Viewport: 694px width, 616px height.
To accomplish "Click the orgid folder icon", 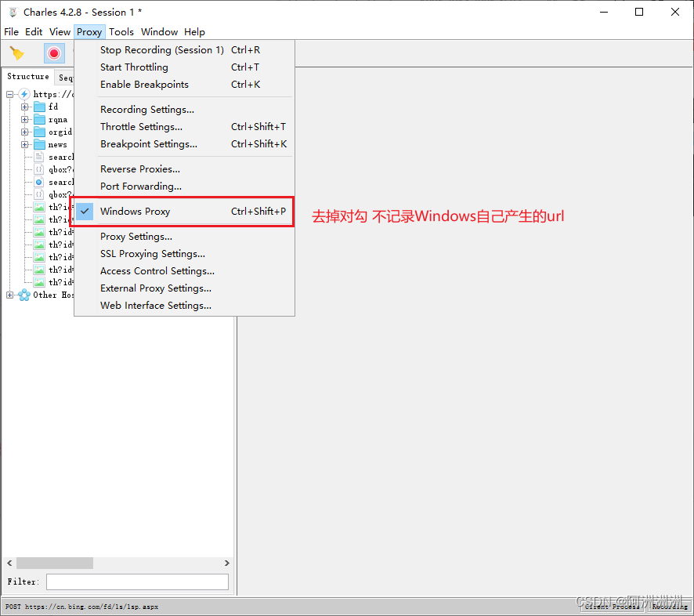I will coord(40,132).
